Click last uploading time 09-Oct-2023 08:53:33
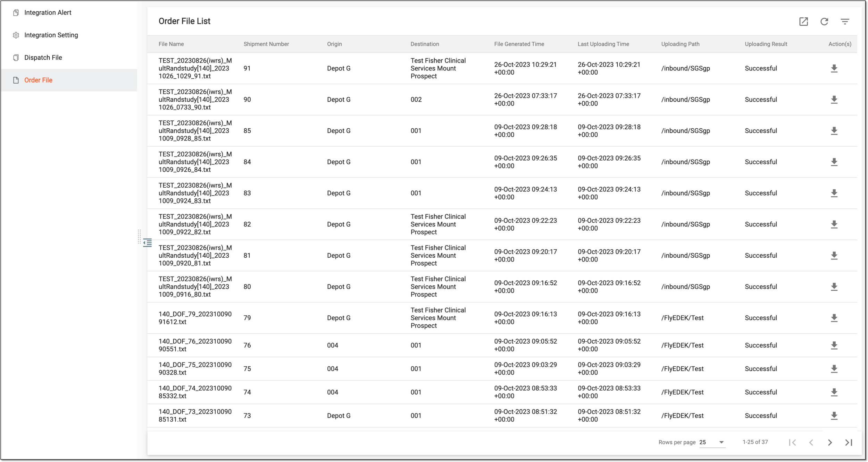This screenshot has height=462, width=868. point(609,392)
